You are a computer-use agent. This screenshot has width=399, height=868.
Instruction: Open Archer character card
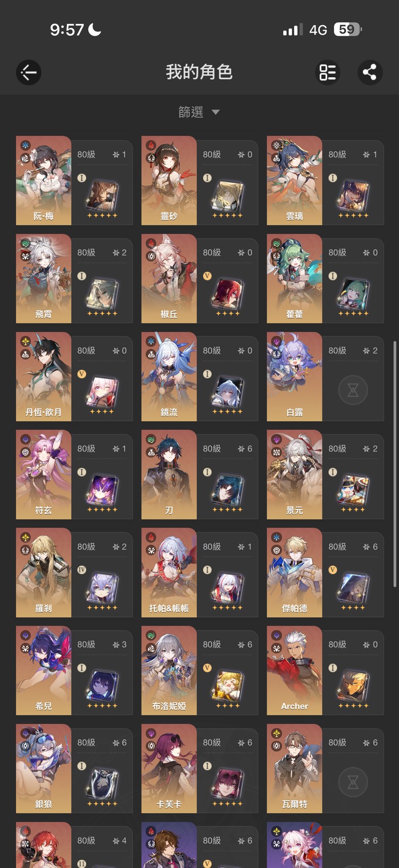(325, 670)
